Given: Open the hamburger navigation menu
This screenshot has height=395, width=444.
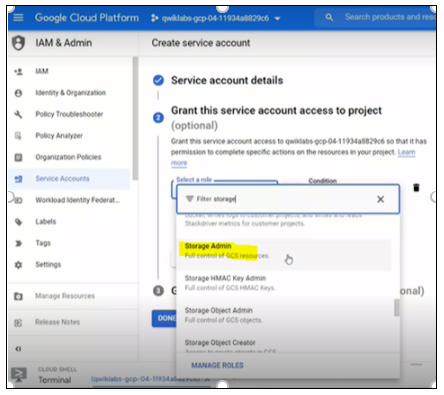Looking at the screenshot, I should click(x=18, y=17).
